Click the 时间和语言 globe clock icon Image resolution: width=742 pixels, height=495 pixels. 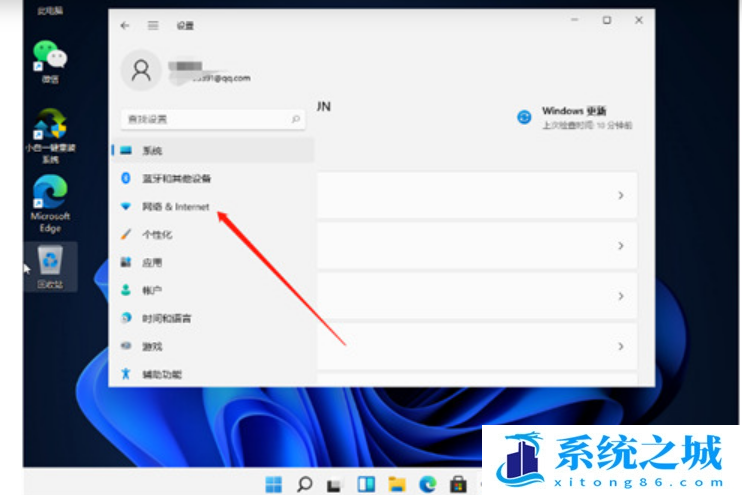(x=126, y=318)
